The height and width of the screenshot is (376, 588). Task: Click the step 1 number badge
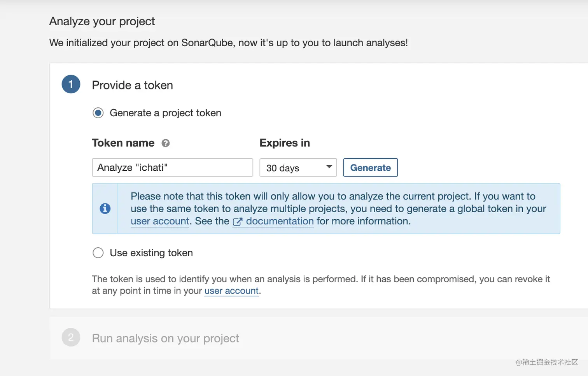pos(71,84)
